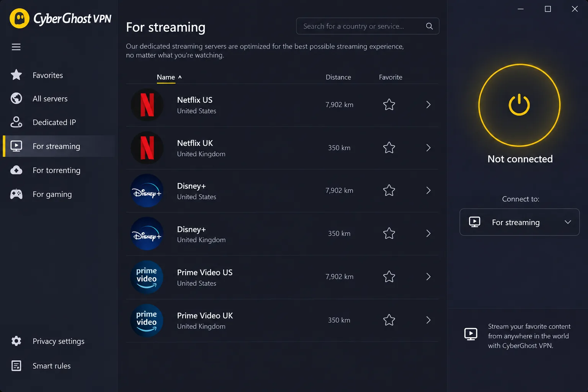The width and height of the screenshot is (588, 392).
Task: Click the Netflix UK logo icon
Action: [x=147, y=148]
